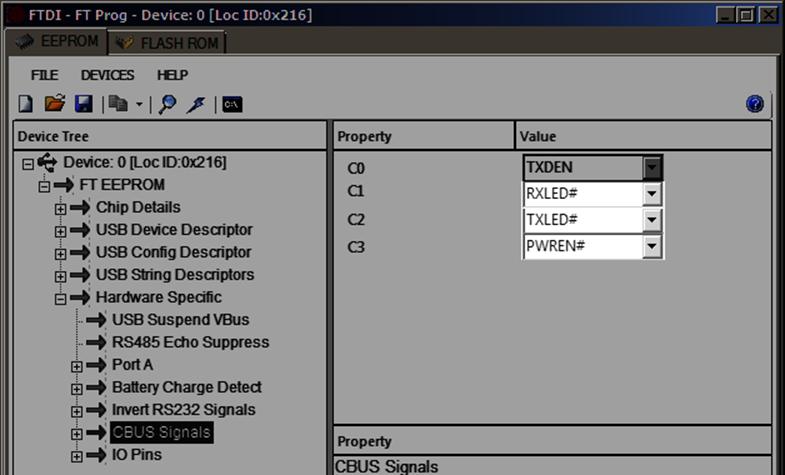785x475 pixels.
Task: Expand the CBUS Signals node
Action: (x=77, y=434)
